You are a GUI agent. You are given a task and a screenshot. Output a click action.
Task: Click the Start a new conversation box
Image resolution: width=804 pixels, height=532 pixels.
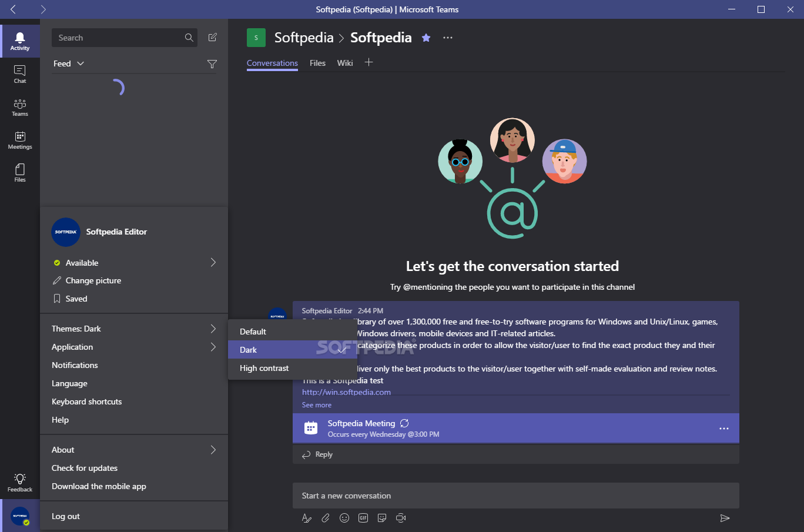(x=516, y=496)
